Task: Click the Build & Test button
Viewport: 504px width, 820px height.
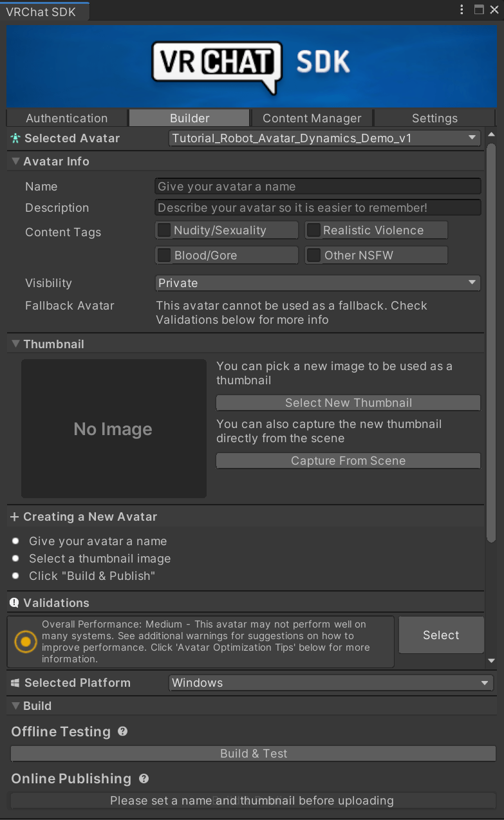Action: (x=254, y=754)
